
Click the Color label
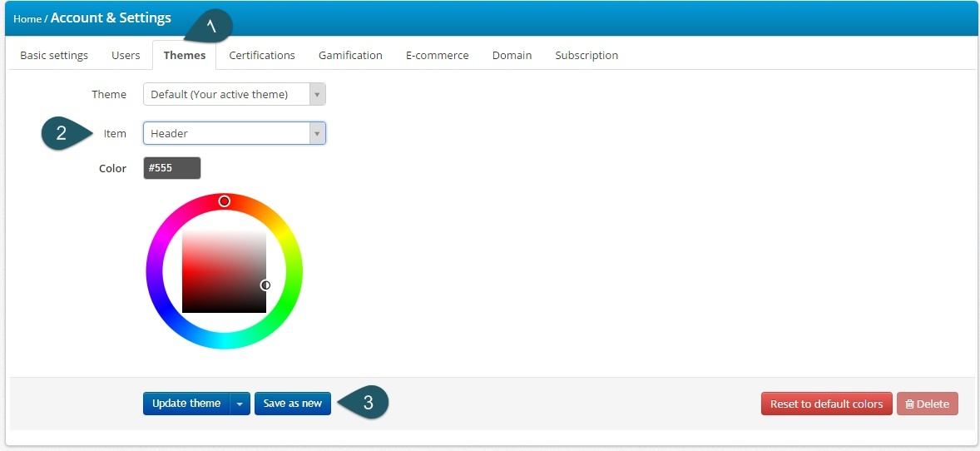coord(112,168)
